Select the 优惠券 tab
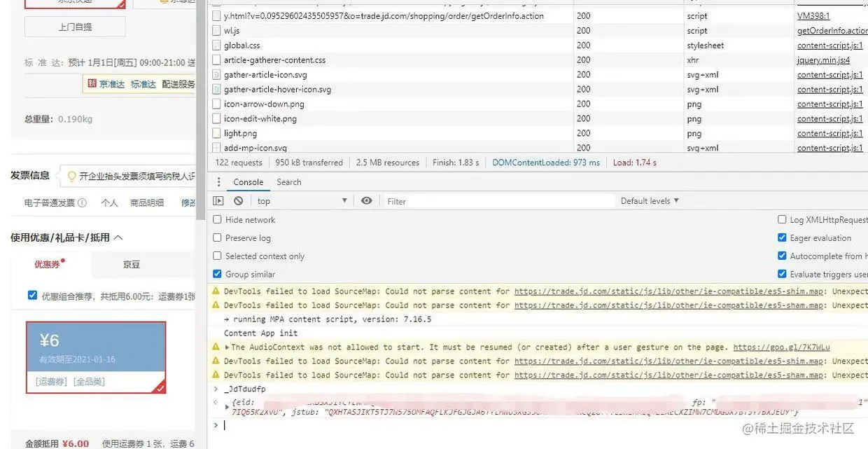 point(50,264)
